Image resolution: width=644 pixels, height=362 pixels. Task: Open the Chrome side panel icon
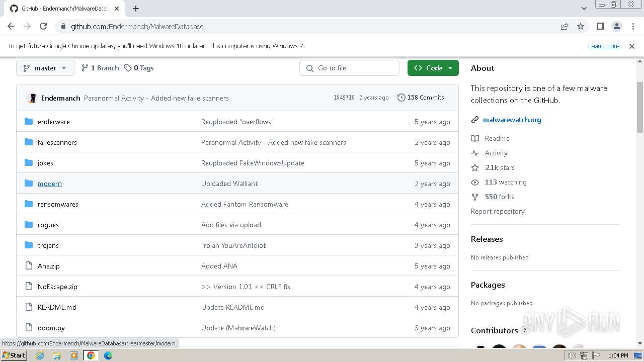600,27
